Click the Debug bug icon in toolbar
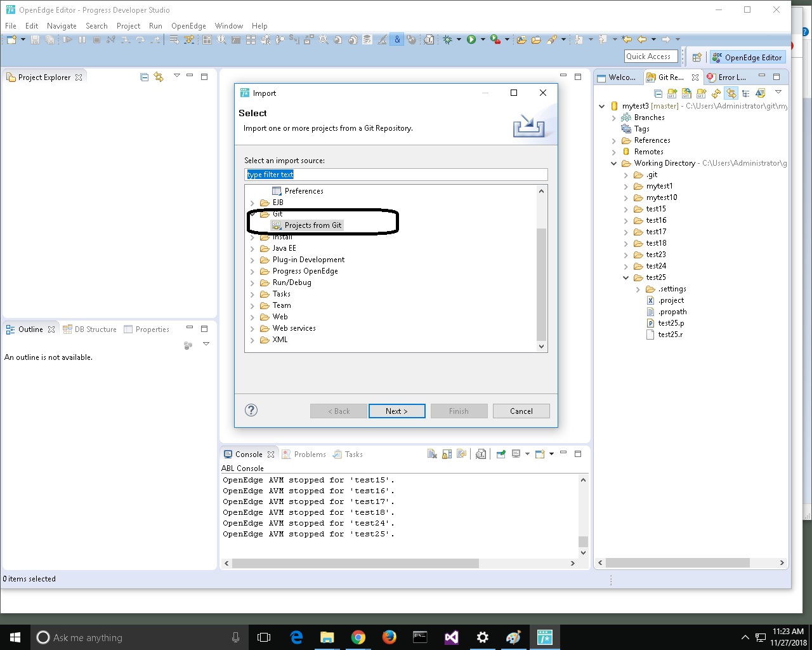 coord(448,39)
